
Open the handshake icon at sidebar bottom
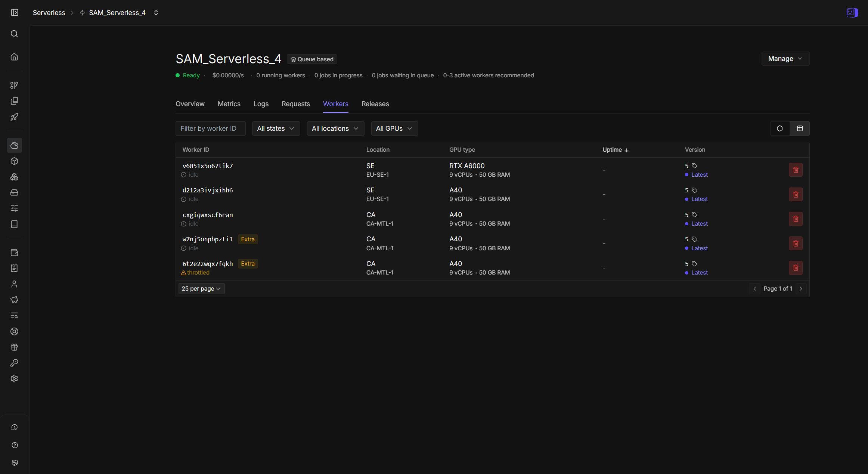[x=15, y=463]
